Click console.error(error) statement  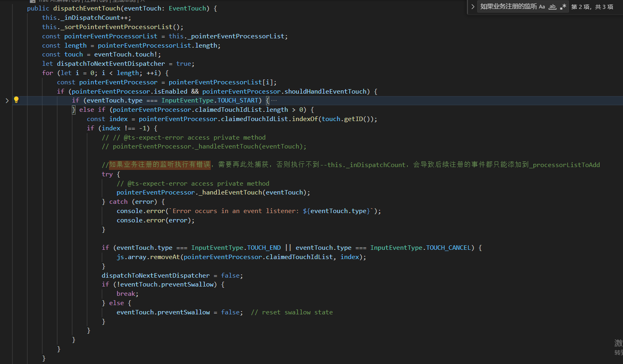click(155, 220)
